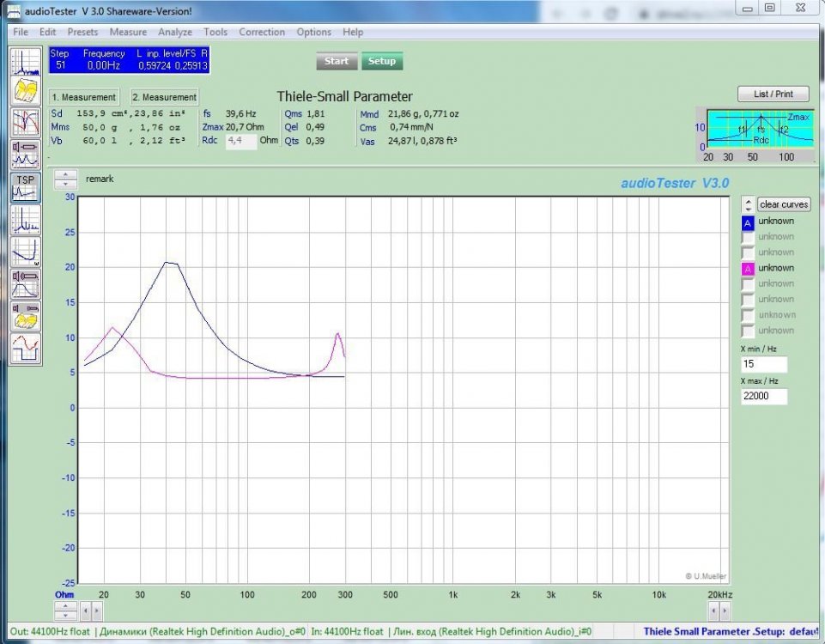Click the stepper beside the remark label
The width and height of the screenshot is (825, 644).
(65, 179)
